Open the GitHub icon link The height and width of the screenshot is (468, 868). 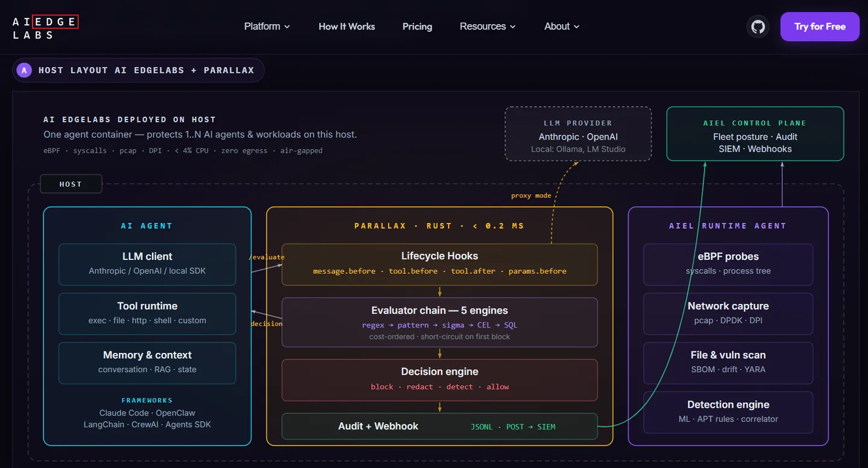[x=758, y=27]
